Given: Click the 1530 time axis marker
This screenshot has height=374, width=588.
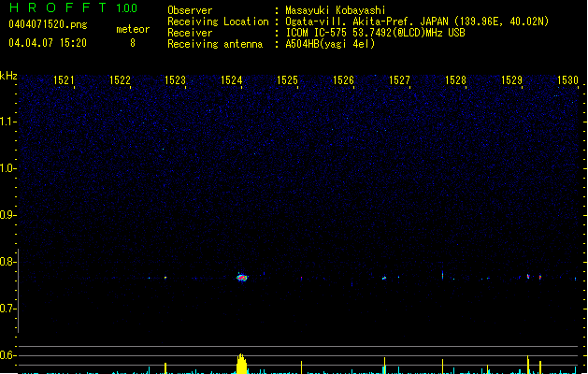Looking at the screenshot, I should click(567, 79).
